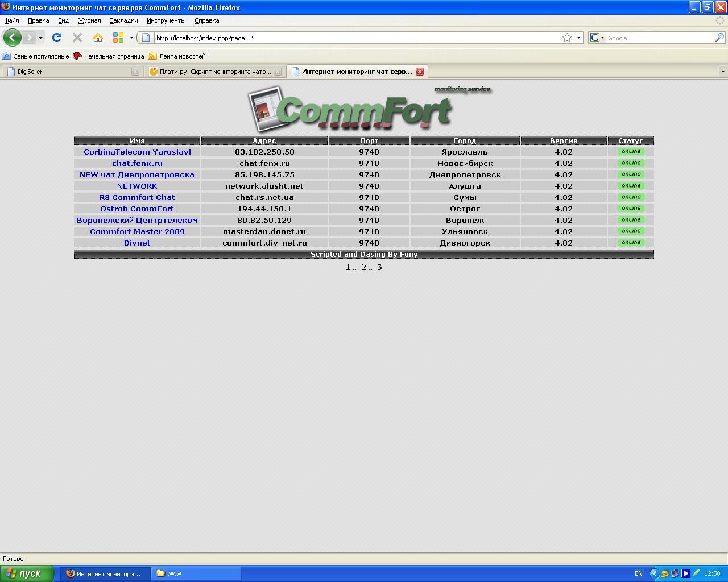728x582 pixels.
Task: Go back with the green Back arrow
Action: click(x=12, y=38)
